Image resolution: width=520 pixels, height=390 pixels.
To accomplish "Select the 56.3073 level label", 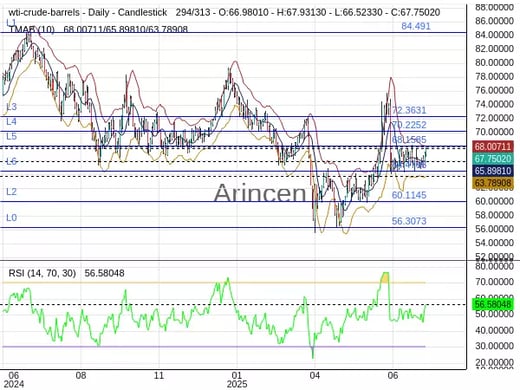I will tap(409, 221).
